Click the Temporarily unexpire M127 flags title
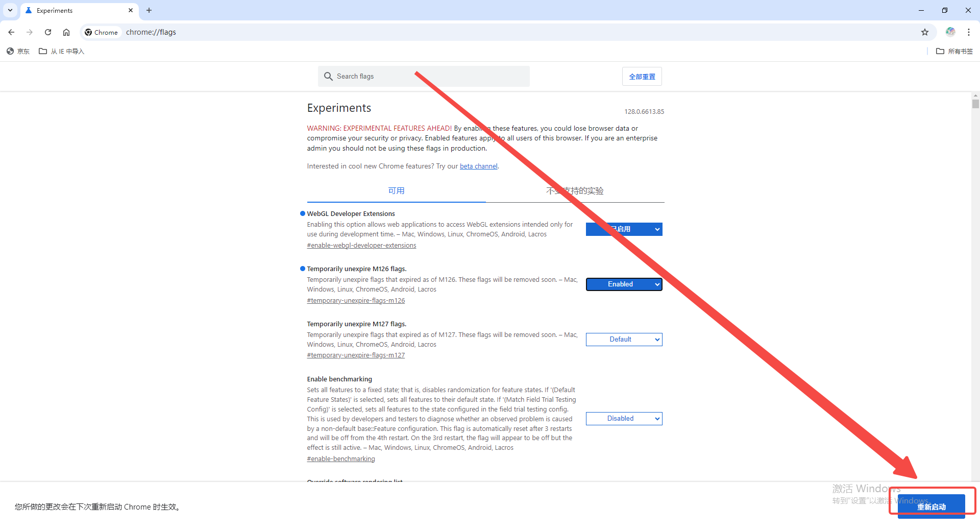Screen dimensions: 980x531 tap(357, 324)
